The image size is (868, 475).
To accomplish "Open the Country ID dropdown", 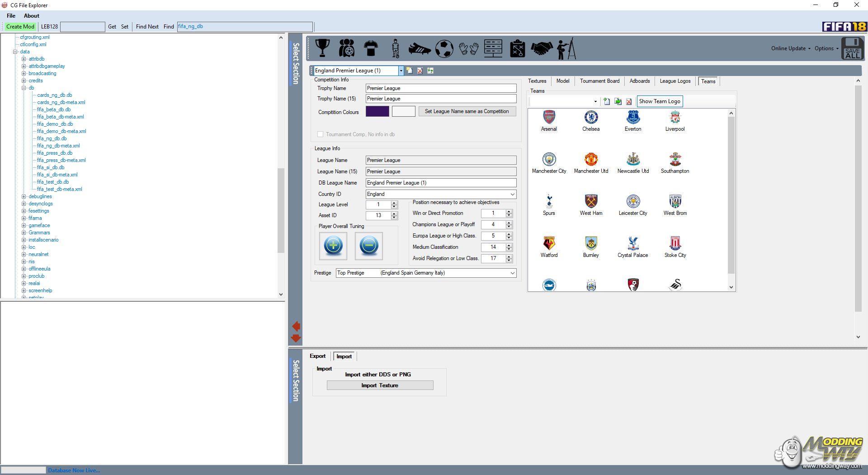I will click(512, 194).
